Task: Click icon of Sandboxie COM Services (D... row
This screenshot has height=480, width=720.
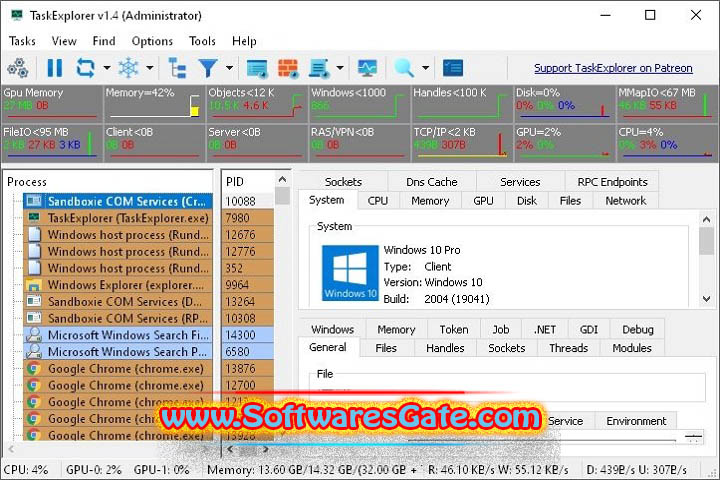Action: [x=34, y=301]
